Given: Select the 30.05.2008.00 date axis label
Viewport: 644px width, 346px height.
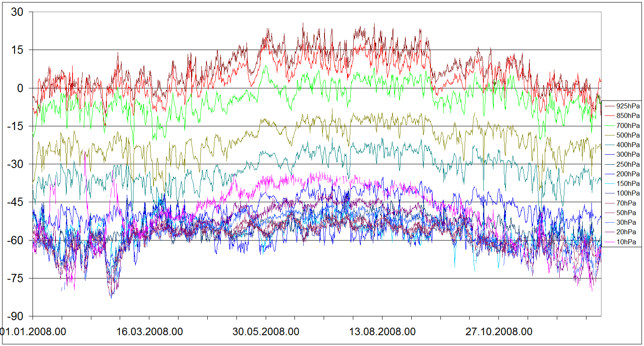Looking at the screenshot, I should click(266, 332).
